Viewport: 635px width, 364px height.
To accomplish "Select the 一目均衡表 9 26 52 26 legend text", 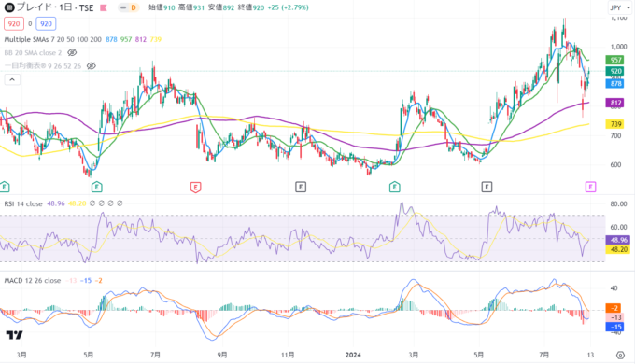I will pos(43,65).
